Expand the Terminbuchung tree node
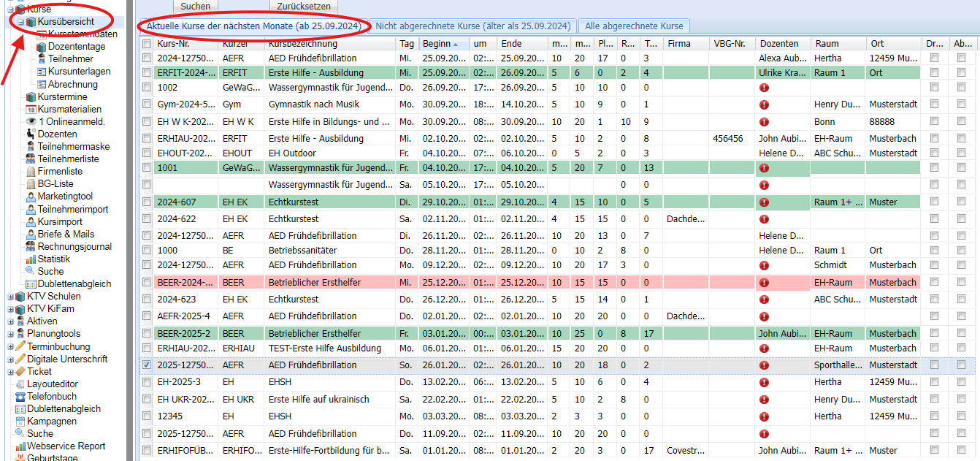Viewport: 980px width, 461px height. click(10, 347)
